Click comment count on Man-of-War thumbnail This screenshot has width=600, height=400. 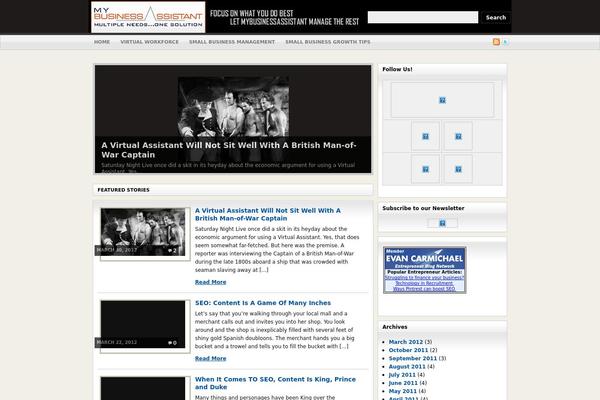pos(172,251)
